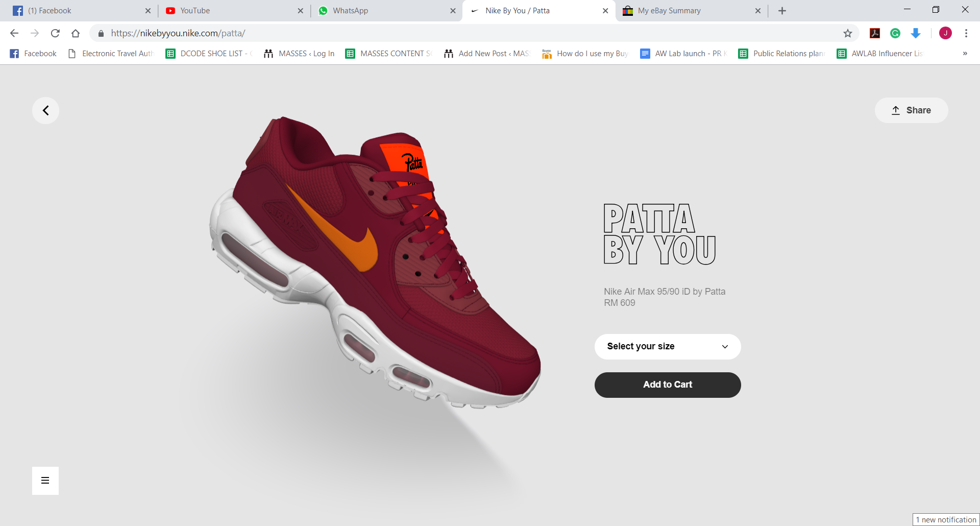Click the address bar URL field
Image resolution: width=980 pixels, height=526 pixels.
(x=459, y=33)
